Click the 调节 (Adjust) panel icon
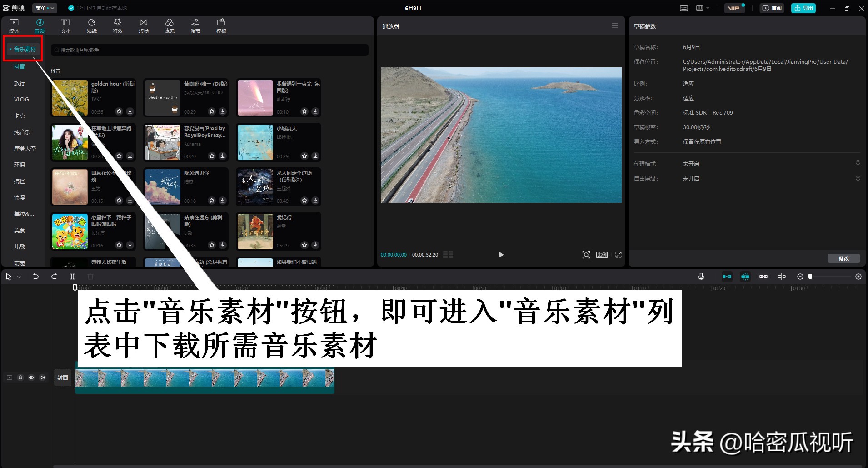 click(x=195, y=25)
